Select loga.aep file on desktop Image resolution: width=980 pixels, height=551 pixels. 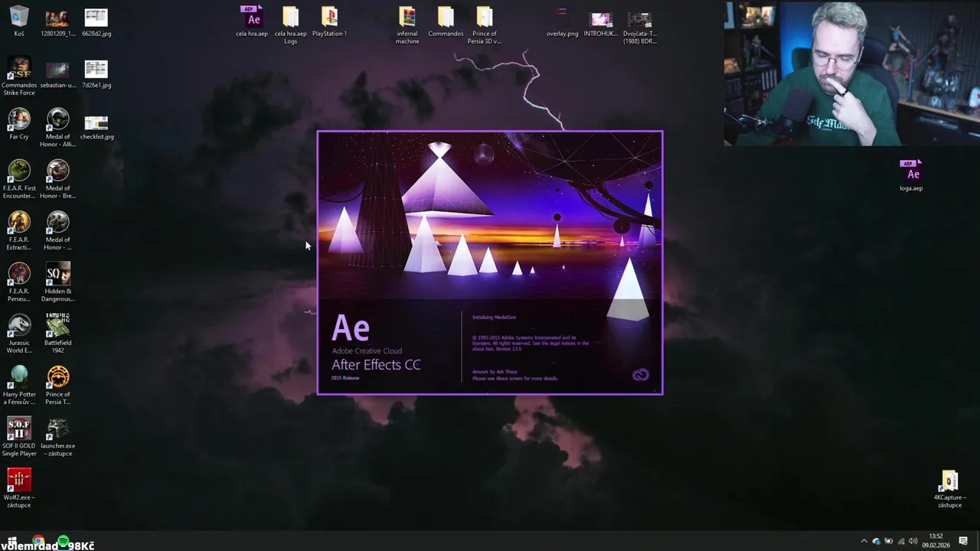[911, 175]
